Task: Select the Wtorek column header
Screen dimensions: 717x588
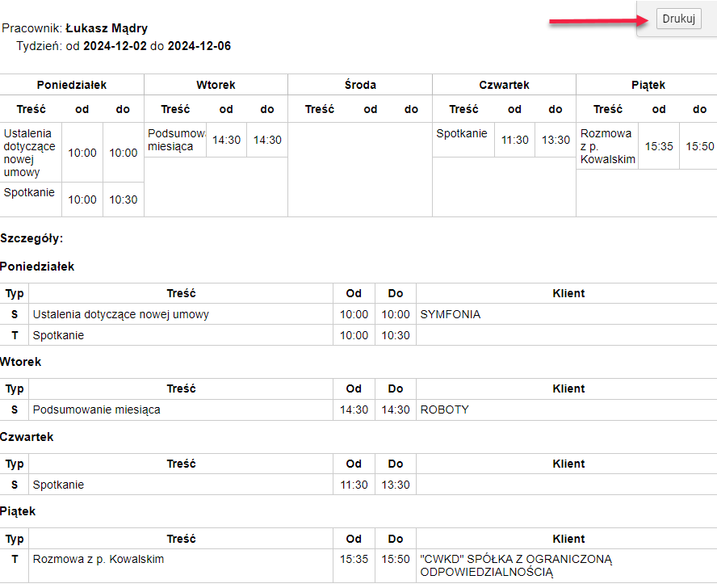Action: pyautogui.click(x=216, y=85)
